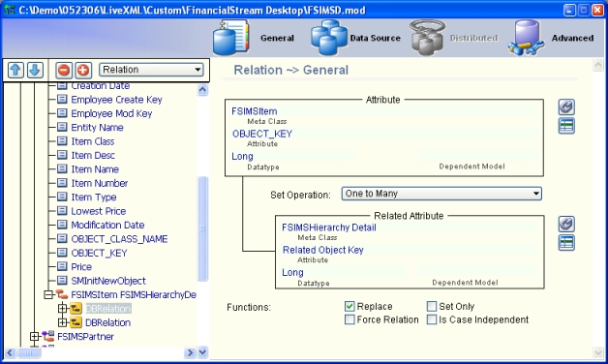Image resolution: width=608 pixels, height=364 pixels.
Task: Select Item Name in the tree
Action: (95, 169)
